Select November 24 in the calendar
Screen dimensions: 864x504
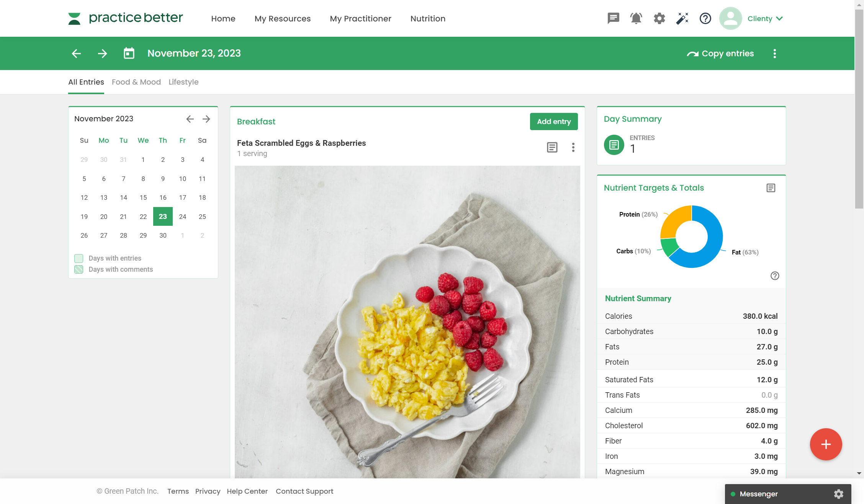[x=182, y=217]
